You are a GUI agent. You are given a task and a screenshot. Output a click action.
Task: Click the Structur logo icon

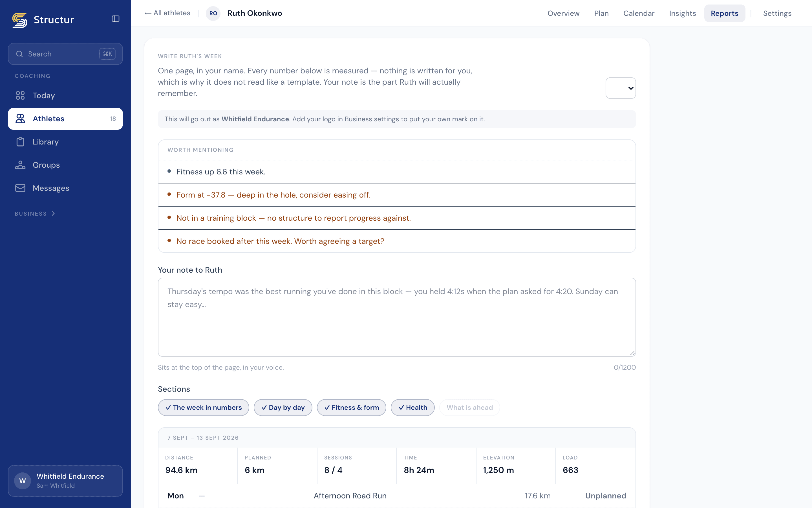pyautogui.click(x=20, y=20)
